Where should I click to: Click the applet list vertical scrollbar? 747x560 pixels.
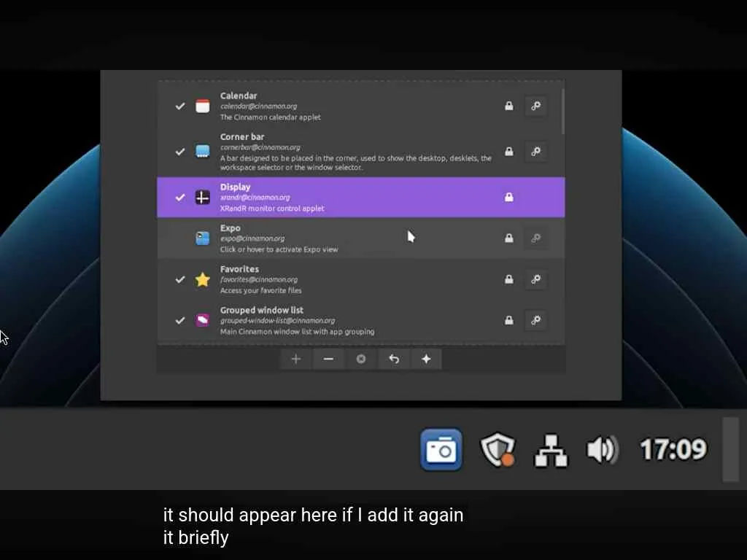[x=562, y=111]
